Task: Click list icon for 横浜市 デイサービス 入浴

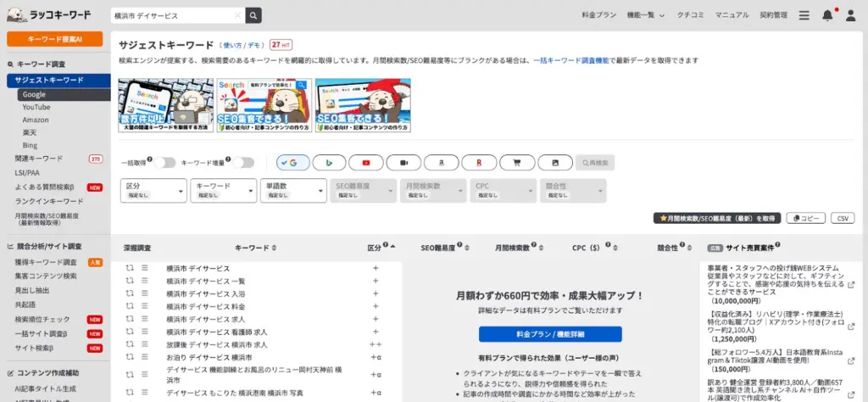Action: click(x=144, y=293)
